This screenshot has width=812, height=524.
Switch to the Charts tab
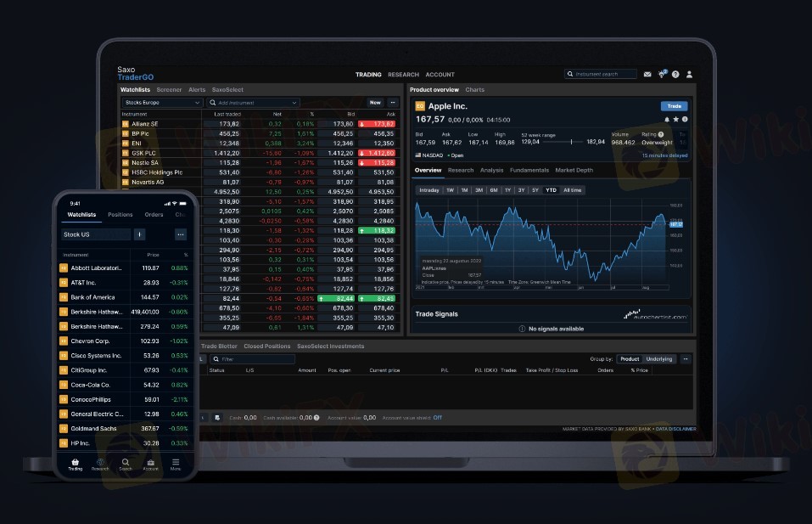pyautogui.click(x=475, y=90)
